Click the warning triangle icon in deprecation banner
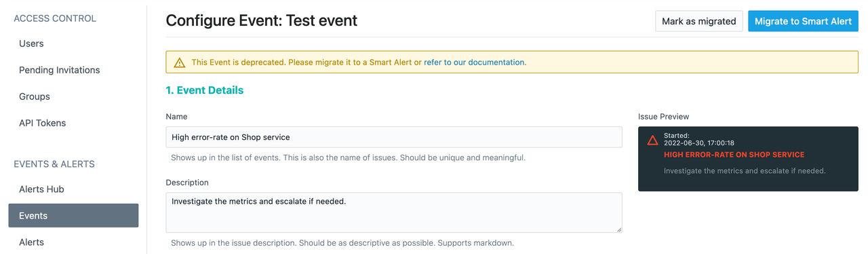The height and width of the screenshot is (254, 868). point(179,62)
